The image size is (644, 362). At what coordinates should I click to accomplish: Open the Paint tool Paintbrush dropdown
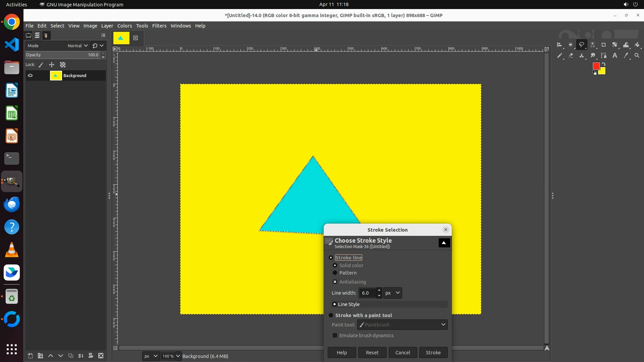[402, 324]
